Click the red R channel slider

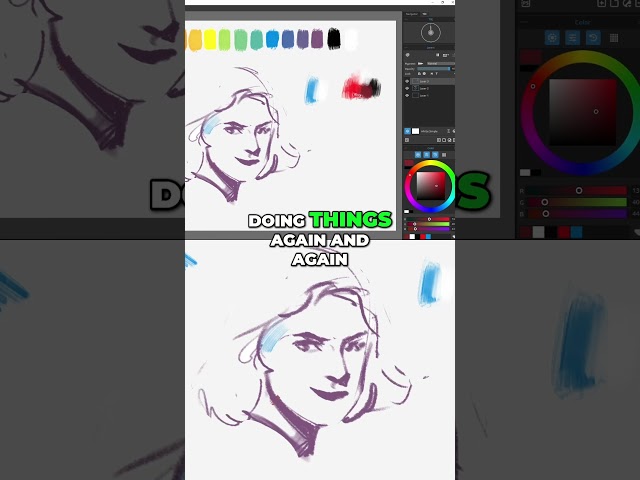(x=428, y=219)
